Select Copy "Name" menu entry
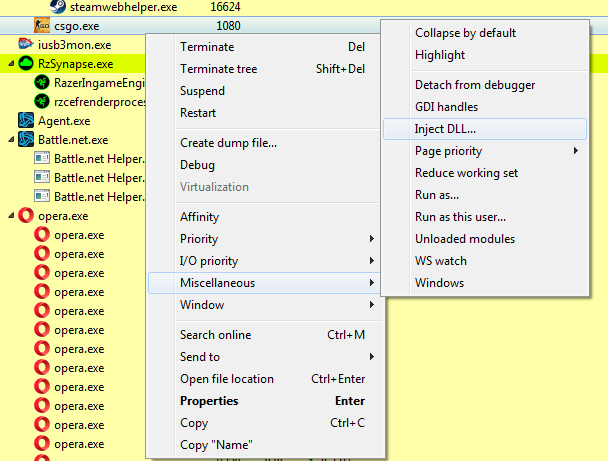The image size is (608, 461). coord(264,445)
